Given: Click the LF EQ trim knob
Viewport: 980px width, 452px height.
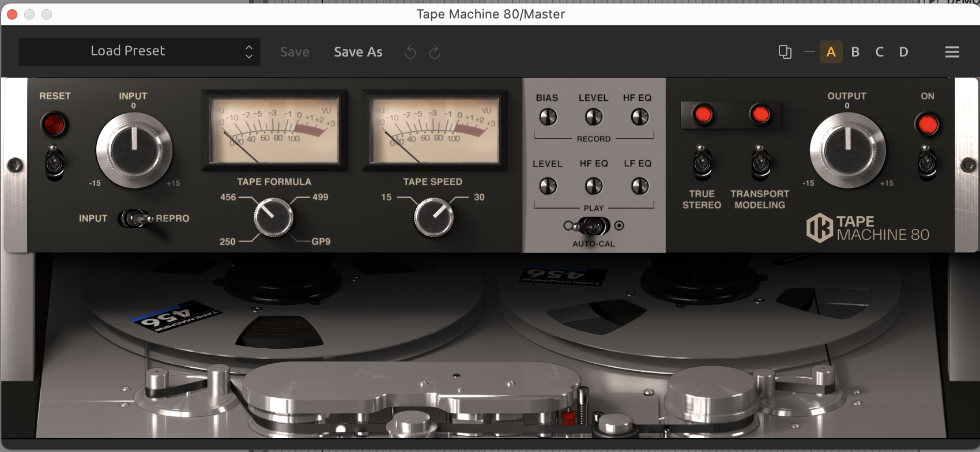Looking at the screenshot, I should pos(640,186).
